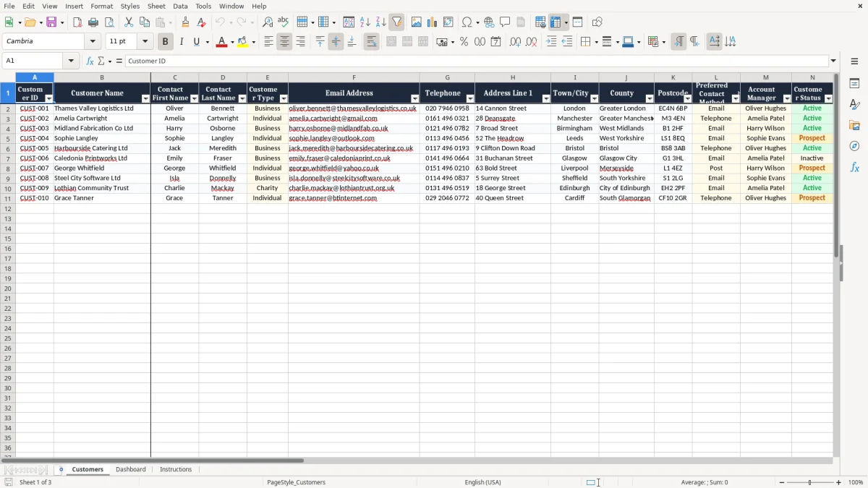The width and height of the screenshot is (868, 488).
Task: Toggle Wrap Text
Action: click(x=371, y=42)
